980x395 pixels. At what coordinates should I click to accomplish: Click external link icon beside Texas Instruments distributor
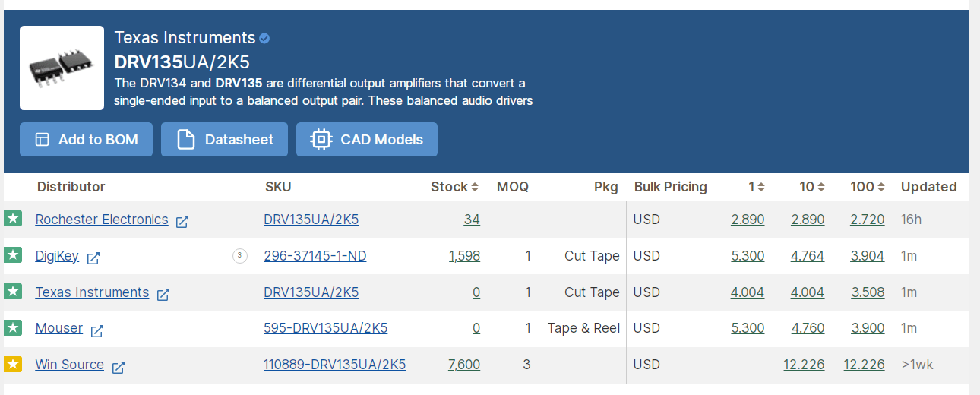pyautogui.click(x=163, y=295)
